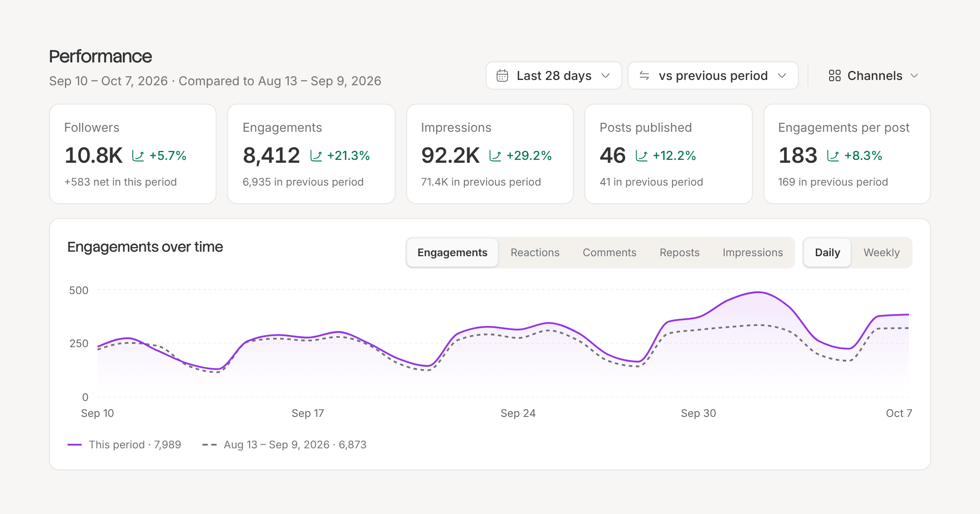Click the chart peak near Oct 2
Image resolution: width=980 pixels, height=514 pixels.
[x=758, y=292]
